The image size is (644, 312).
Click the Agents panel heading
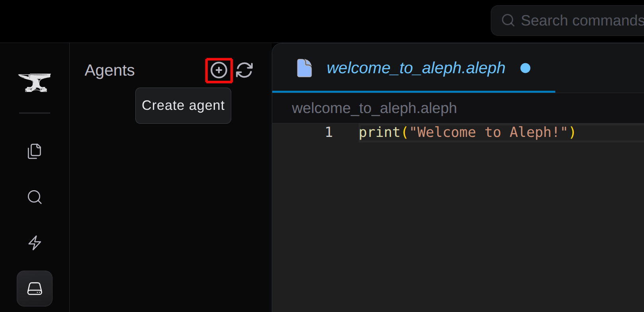[109, 70]
